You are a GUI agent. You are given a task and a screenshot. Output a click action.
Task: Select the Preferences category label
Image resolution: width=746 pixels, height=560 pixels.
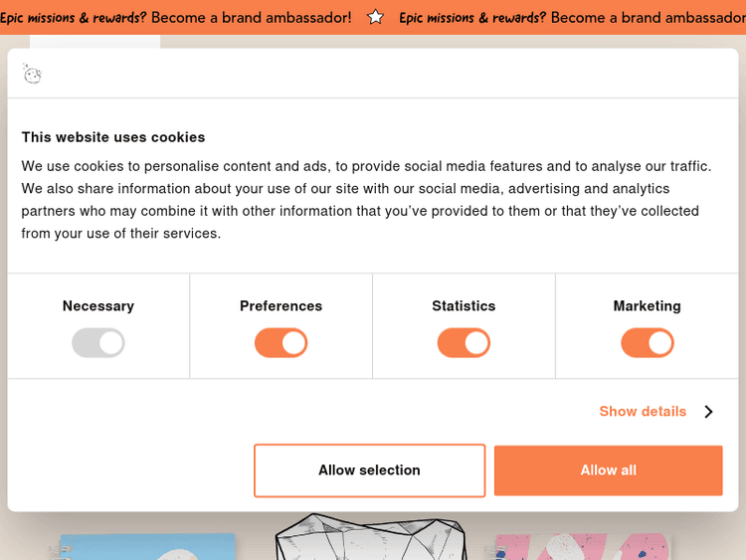pos(281,306)
